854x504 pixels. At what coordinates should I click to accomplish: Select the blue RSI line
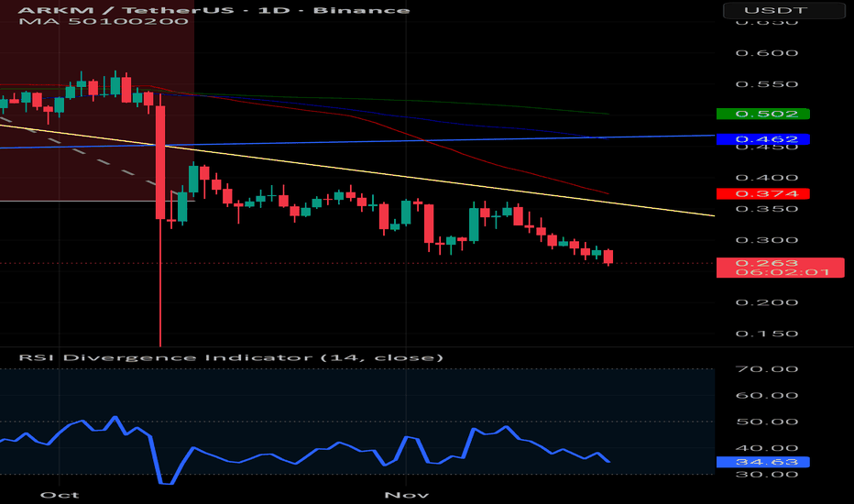(x=305, y=450)
